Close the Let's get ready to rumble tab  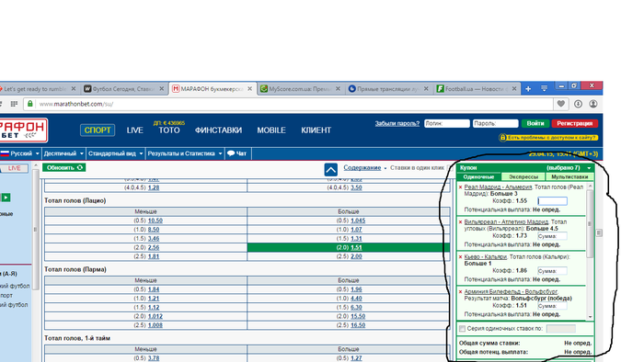coord(74,88)
